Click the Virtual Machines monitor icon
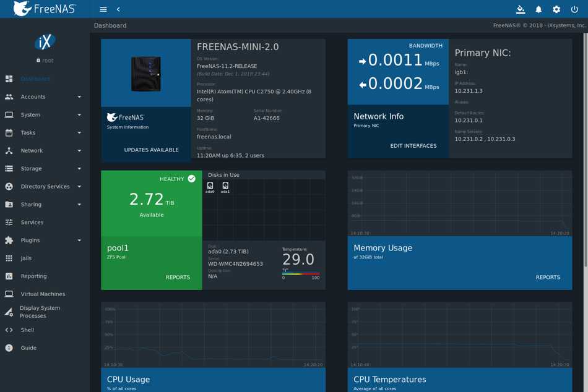 pos(9,294)
